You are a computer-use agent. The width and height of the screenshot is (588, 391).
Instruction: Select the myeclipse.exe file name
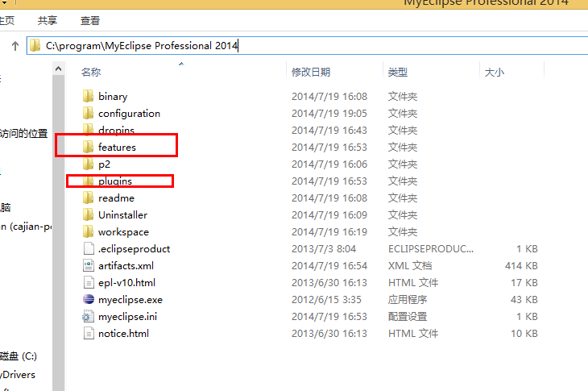pyautogui.click(x=130, y=300)
